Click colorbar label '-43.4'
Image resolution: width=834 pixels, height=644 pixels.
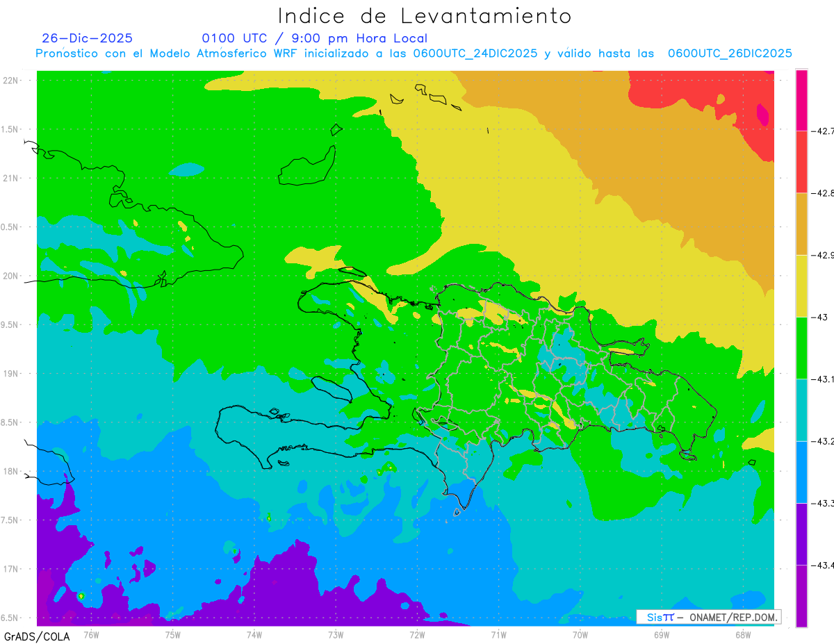click(x=823, y=565)
